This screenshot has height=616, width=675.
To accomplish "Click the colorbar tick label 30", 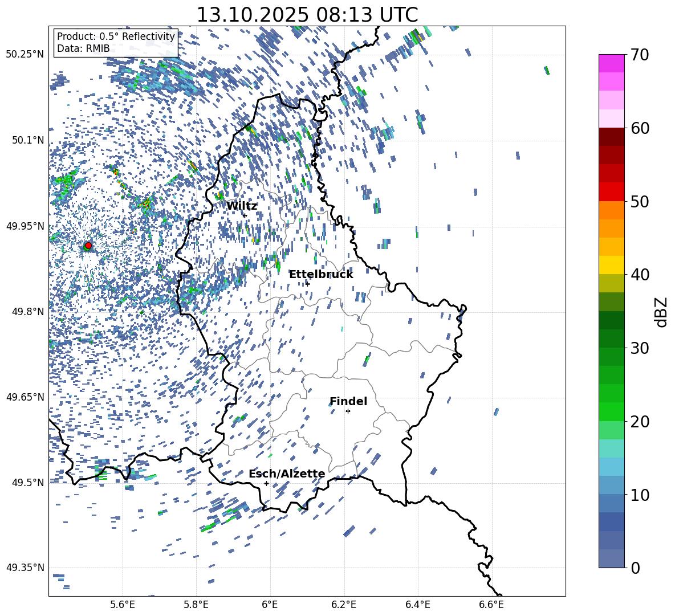I will tap(640, 348).
